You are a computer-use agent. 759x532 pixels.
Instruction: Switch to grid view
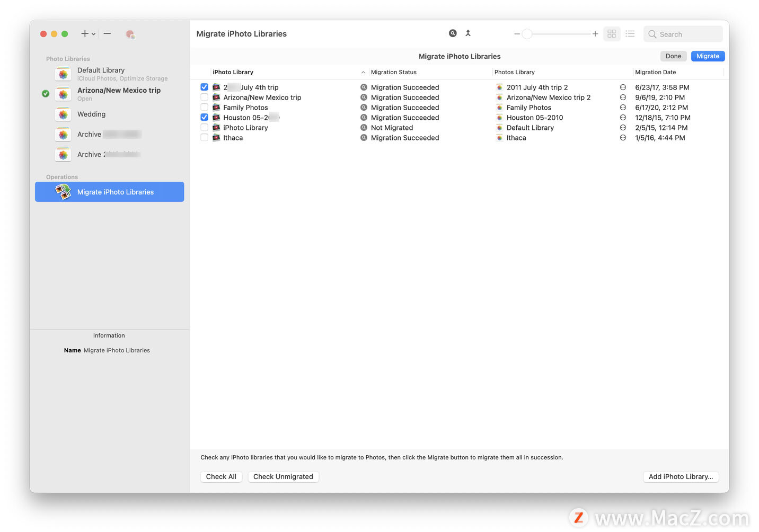(612, 34)
